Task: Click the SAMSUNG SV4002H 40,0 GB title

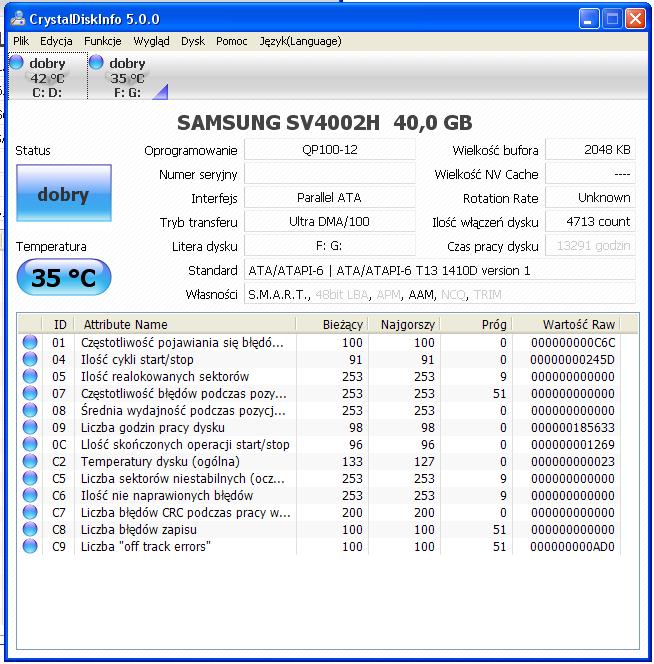Action: point(324,123)
